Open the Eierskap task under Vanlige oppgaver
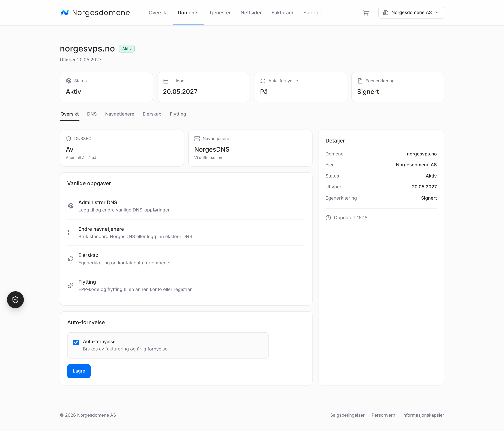The height and width of the screenshot is (431, 504). click(186, 259)
